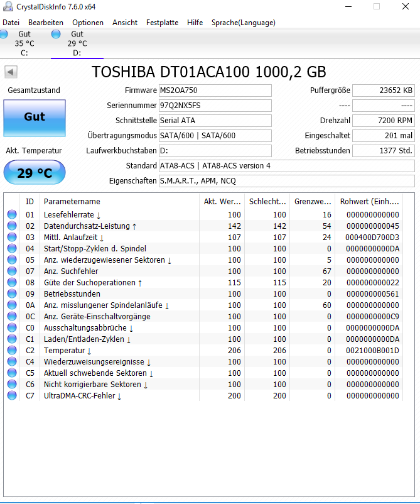Click the previous disk arrow button
The height and width of the screenshot is (504, 420).
click(11, 72)
